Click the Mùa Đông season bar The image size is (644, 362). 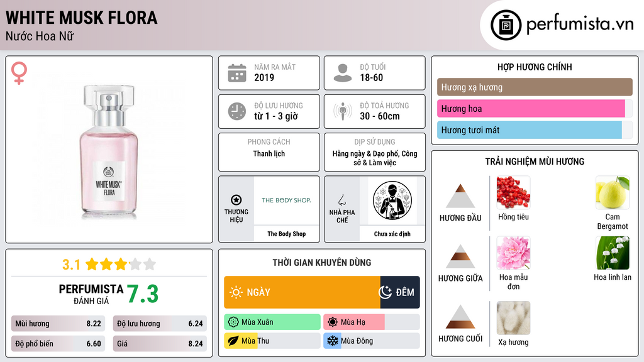click(x=372, y=341)
